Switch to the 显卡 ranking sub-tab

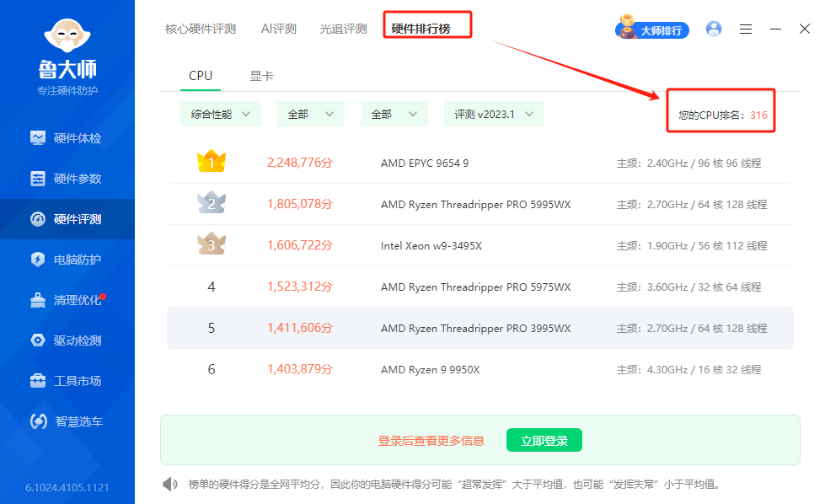pos(261,76)
